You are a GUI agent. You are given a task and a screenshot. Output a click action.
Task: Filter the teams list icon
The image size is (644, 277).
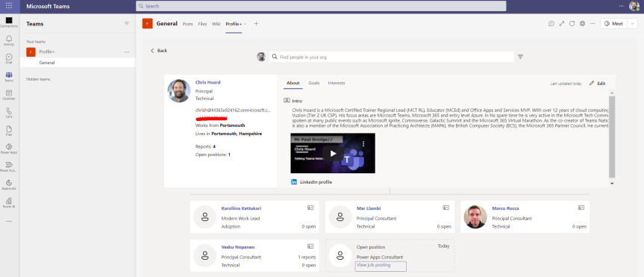tap(127, 23)
